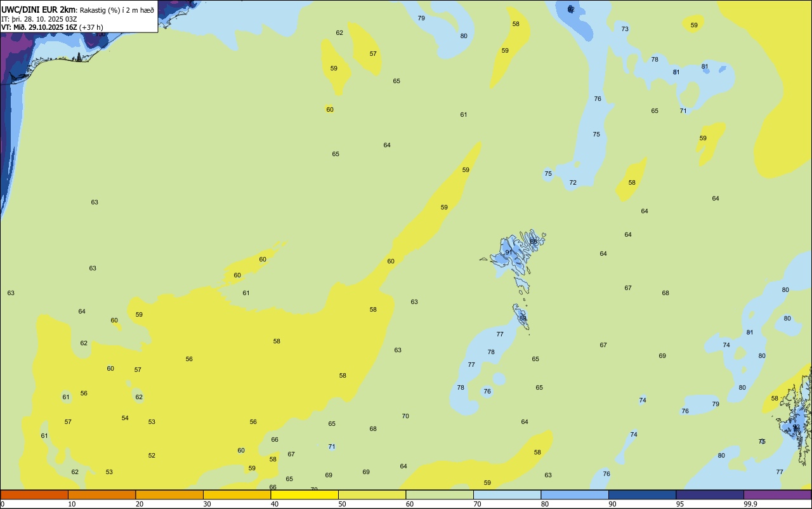Click the pale blue 70–80 legend swatch
Screen dimensions: 812x509
pos(507,494)
